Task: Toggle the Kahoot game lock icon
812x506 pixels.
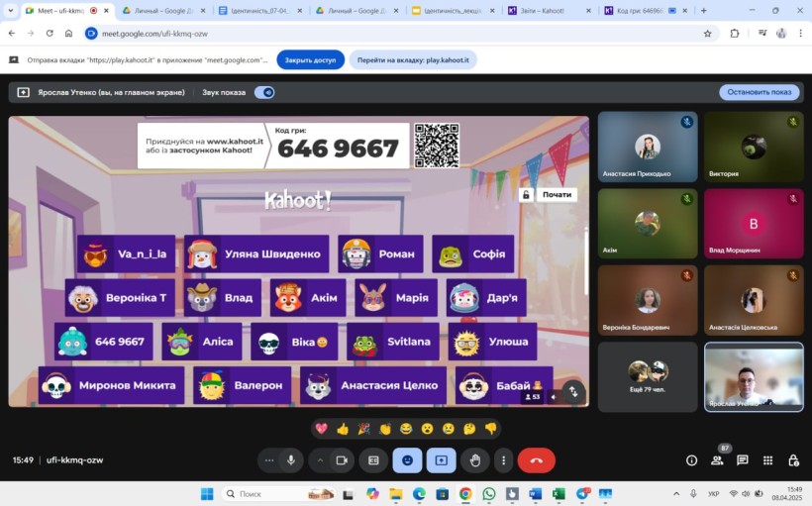Action: click(x=526, y=195)
